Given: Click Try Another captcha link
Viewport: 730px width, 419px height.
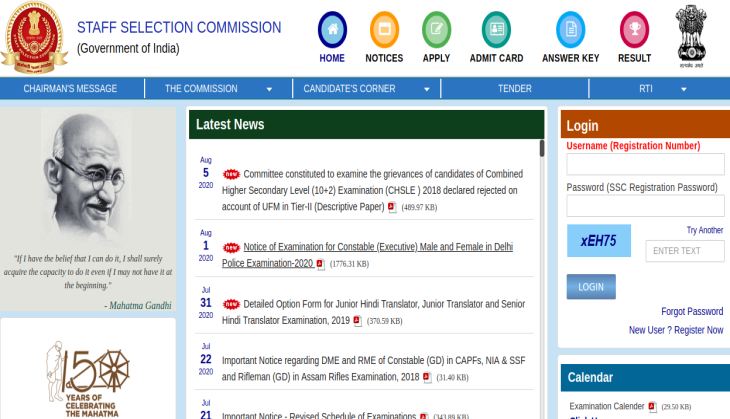Looking at the screenshot, I should (705, 230).
